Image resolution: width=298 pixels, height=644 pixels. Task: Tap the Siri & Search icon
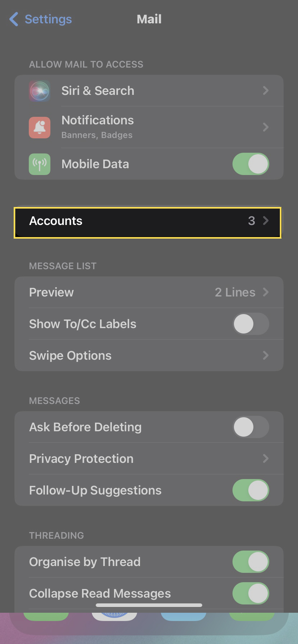point(40,91)
